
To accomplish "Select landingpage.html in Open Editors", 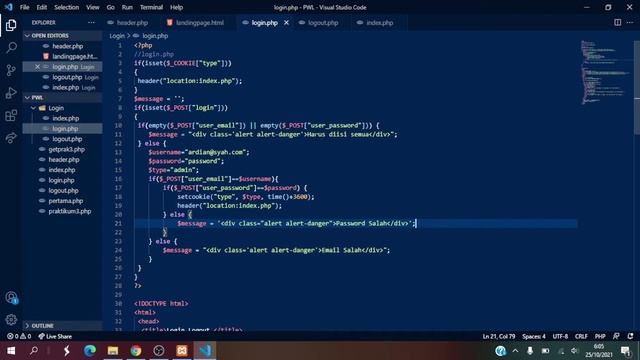I will (x=75, y=56).
